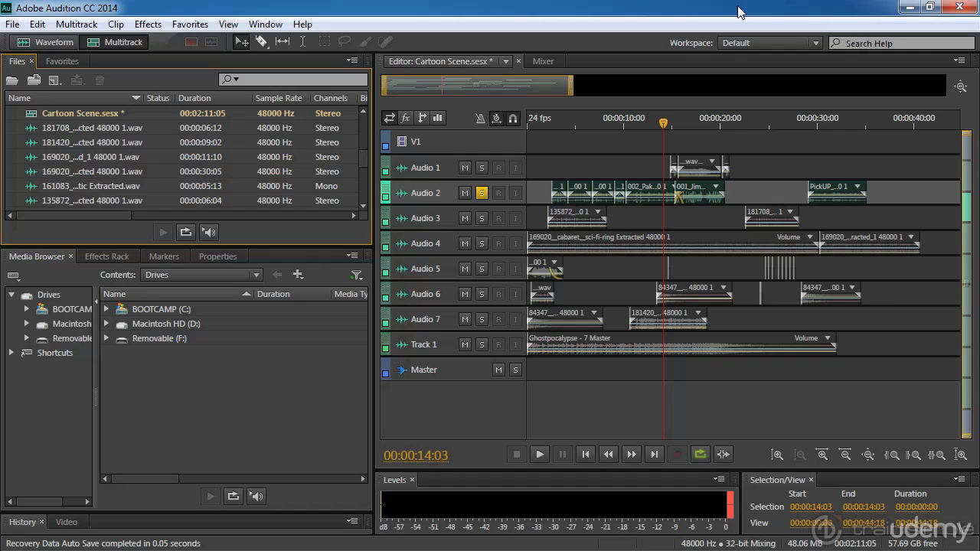This screenshot has height=551, width=980.
Task: Mute the Audio 1 track
Action: pyautogui.click(x=465, y=168)
